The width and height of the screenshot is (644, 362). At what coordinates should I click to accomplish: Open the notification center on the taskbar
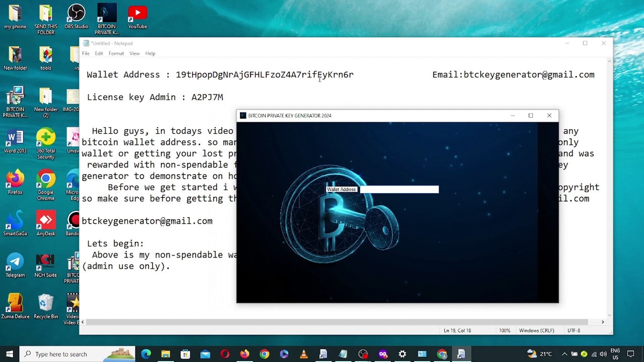point(630,354)
